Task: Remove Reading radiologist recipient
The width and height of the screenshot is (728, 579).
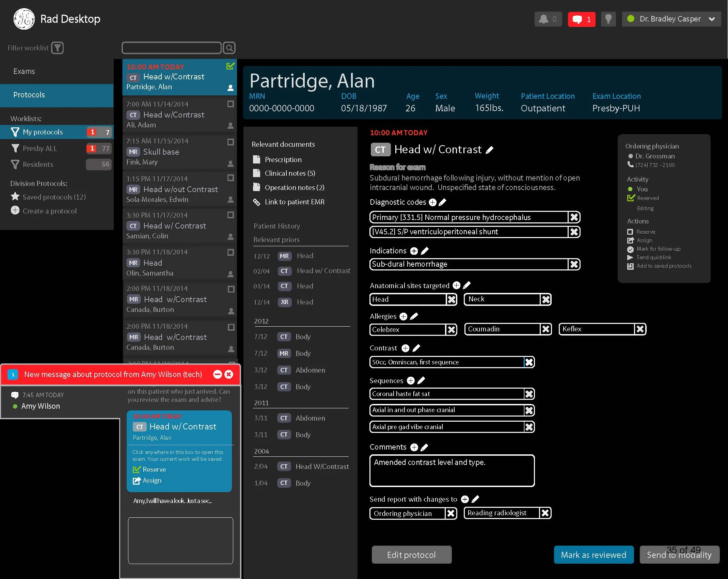Action: pyautogui.click(x=545, y=513)
